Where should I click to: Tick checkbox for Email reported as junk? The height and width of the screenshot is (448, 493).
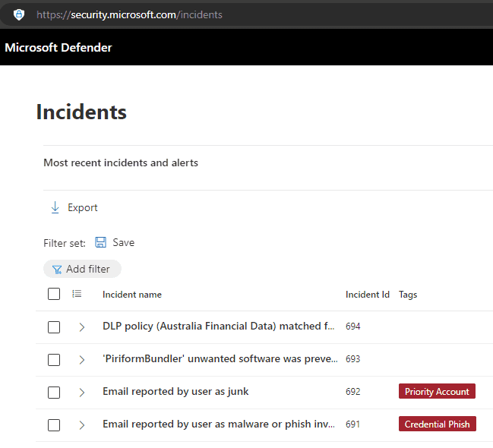[54, 393]
